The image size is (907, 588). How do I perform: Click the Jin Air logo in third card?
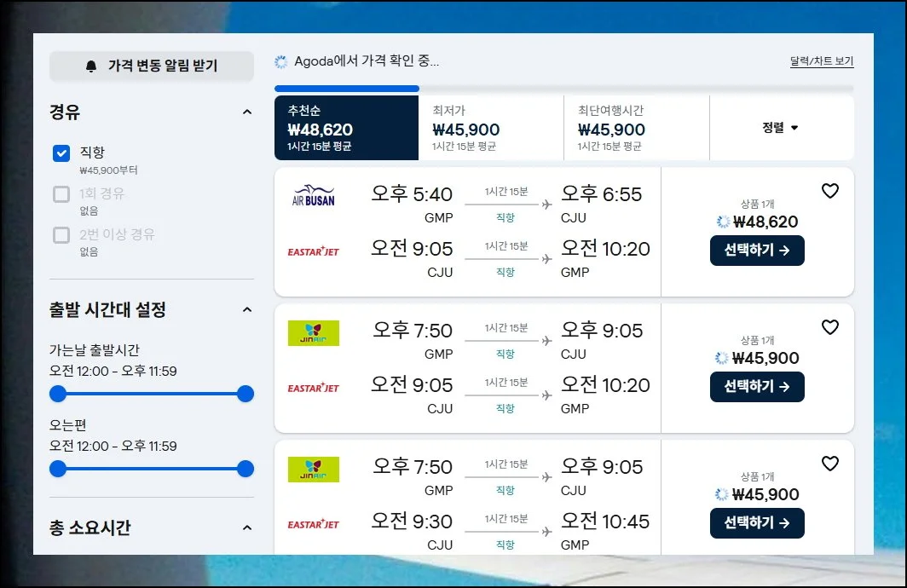pyautogui.click(x=314, y=470)
